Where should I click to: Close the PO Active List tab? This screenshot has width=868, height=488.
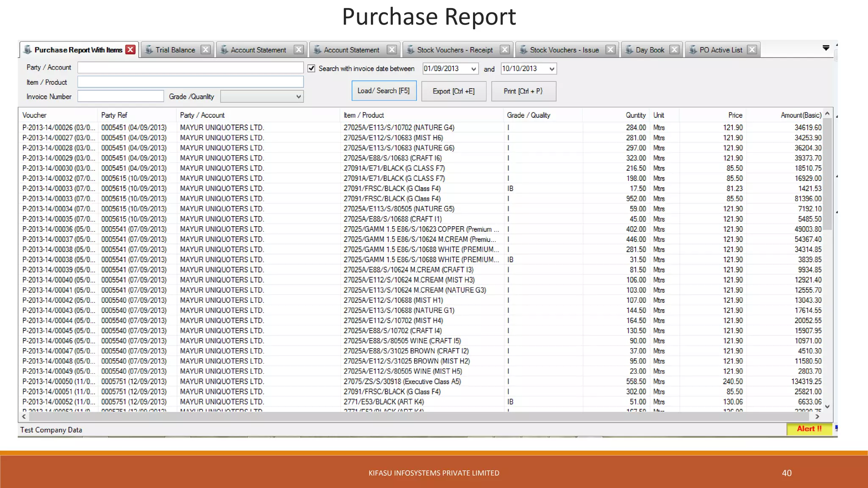(x=752, y=50)
